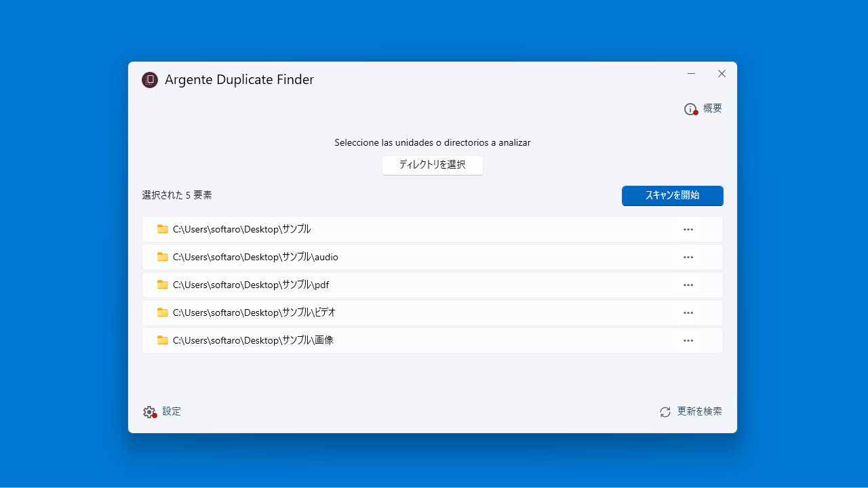The width and height of the screenshot is (868, 488).
Task: Minimize the Argente Duplicate Finder window
Action: pos(691,74)
